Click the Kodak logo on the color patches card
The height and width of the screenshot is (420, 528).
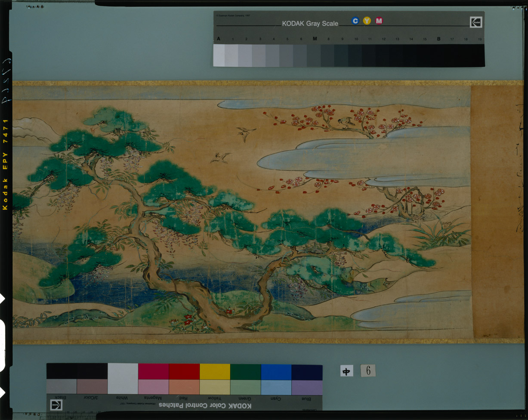point(56,405)
